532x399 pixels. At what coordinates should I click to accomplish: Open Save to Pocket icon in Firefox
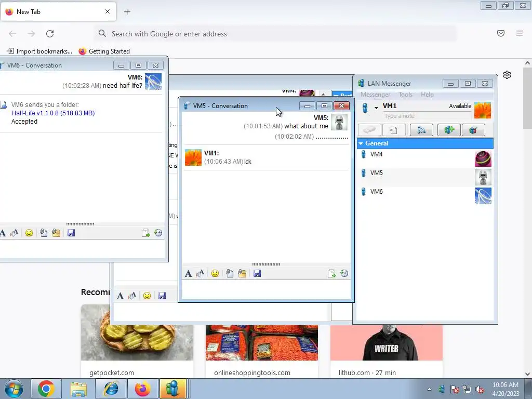[501, 33]
